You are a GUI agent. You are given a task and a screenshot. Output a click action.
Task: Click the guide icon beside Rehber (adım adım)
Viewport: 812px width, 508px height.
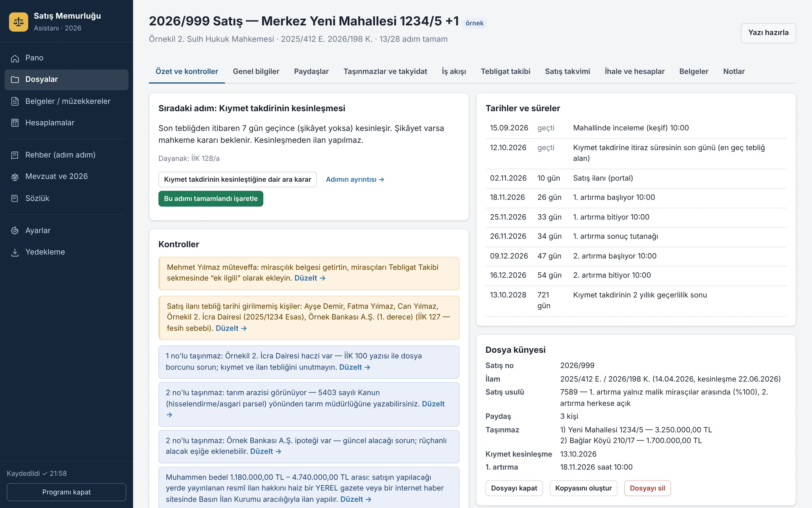15,155
